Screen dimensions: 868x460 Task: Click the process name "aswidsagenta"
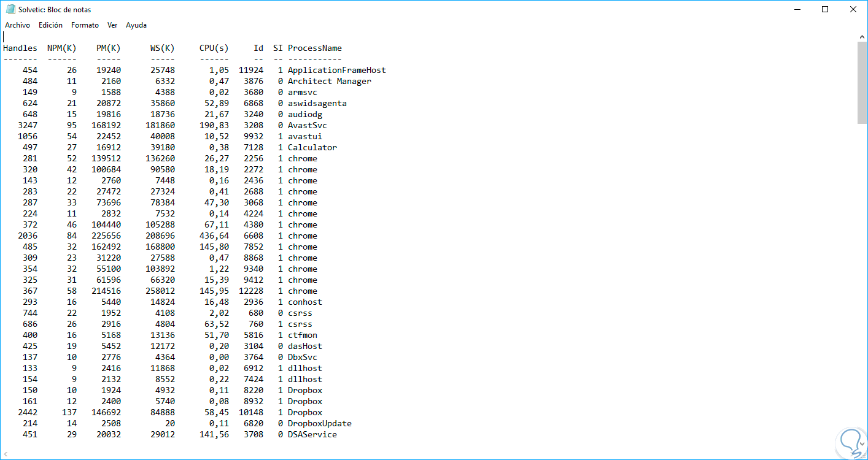(317, 103)
